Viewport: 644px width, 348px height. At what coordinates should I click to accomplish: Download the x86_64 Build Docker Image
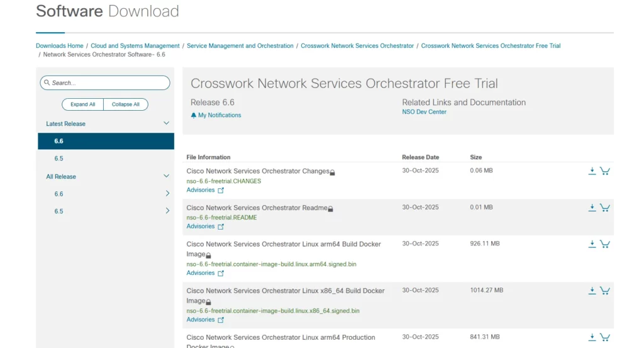pos(592,291)
